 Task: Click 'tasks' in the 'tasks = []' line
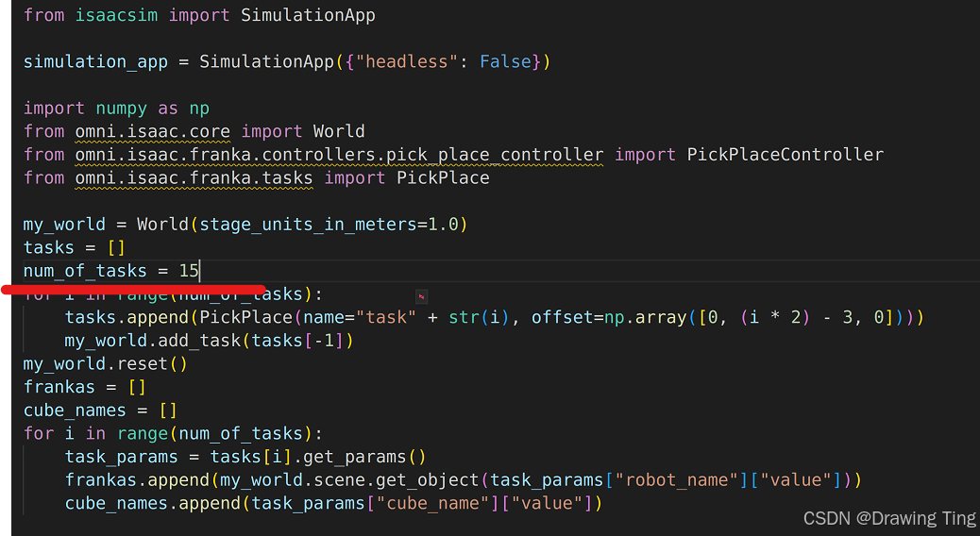(49, 248)
